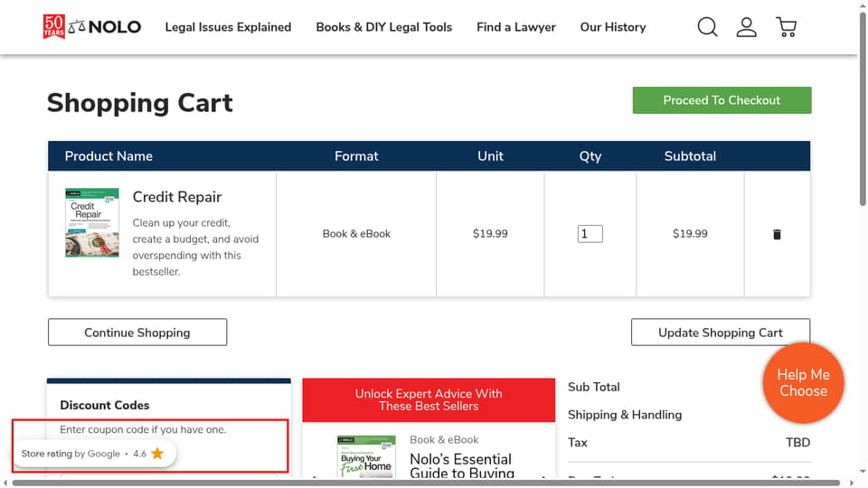Open the Credit Repair book cover thumbnail
The width and height of the screenshot is (868, 488).
(x=92, y=222)
